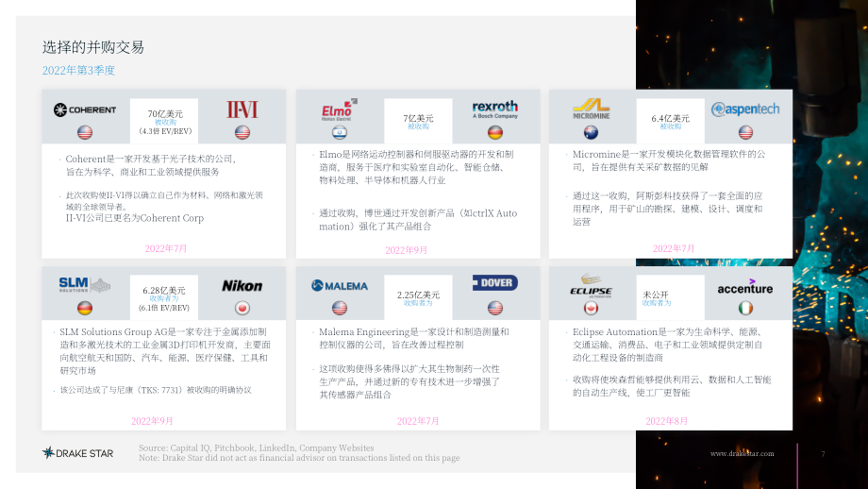Click the US flag under Dover
Image resolution: width=868 pixels, height=489 pixels.
tap(495, 308)
